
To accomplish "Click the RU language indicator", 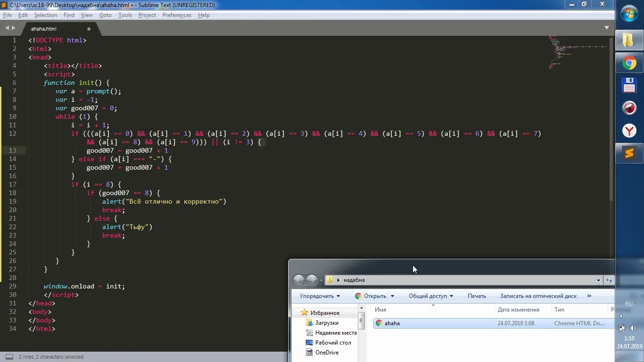I will [629, 304].
